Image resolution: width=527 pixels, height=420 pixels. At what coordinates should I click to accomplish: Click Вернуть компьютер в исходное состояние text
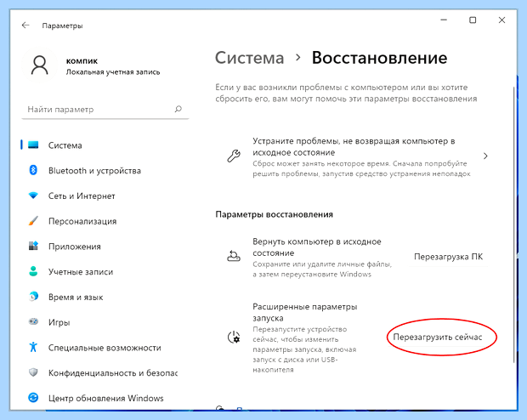point(316,247)
